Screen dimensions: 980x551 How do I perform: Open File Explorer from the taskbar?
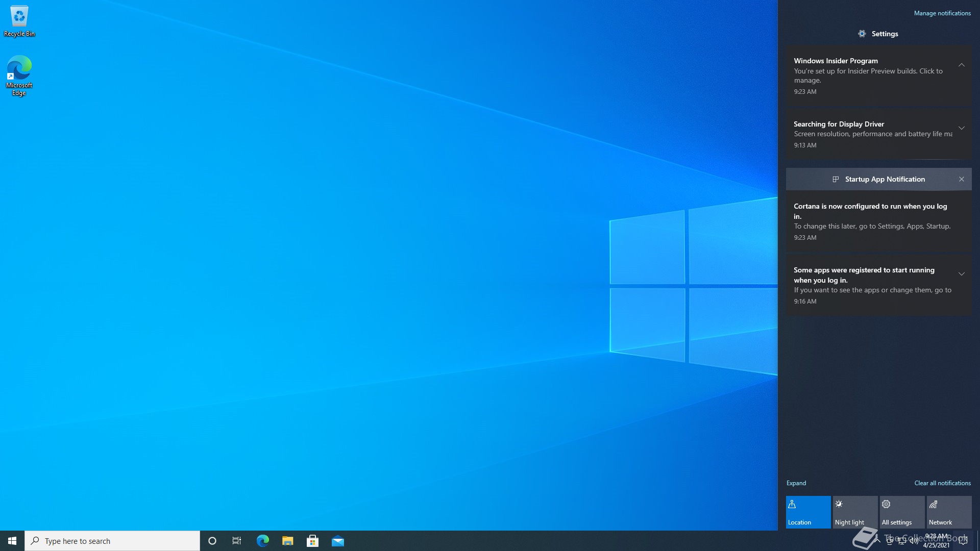point(287,541)
